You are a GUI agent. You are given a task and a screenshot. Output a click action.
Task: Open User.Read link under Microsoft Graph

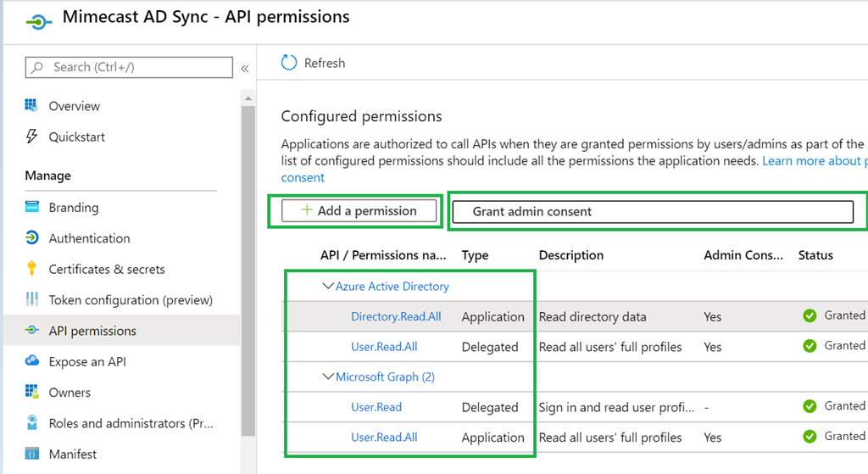pos(376,407)
